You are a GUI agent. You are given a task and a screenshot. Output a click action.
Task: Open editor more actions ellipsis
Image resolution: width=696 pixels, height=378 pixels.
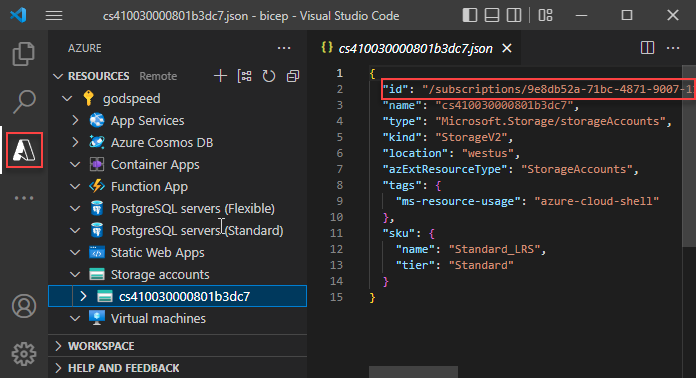(673, 47)
